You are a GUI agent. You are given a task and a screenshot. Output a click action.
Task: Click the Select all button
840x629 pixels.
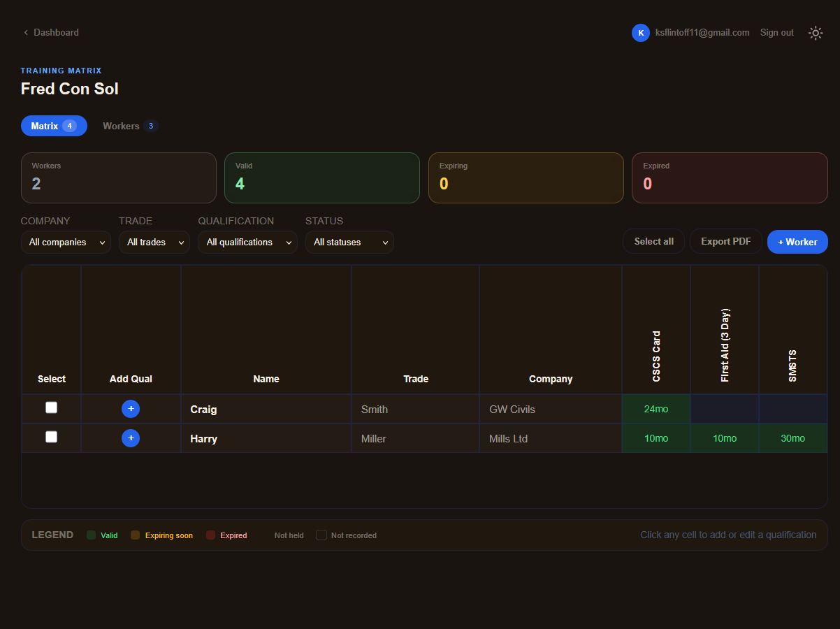click(653, 241)
